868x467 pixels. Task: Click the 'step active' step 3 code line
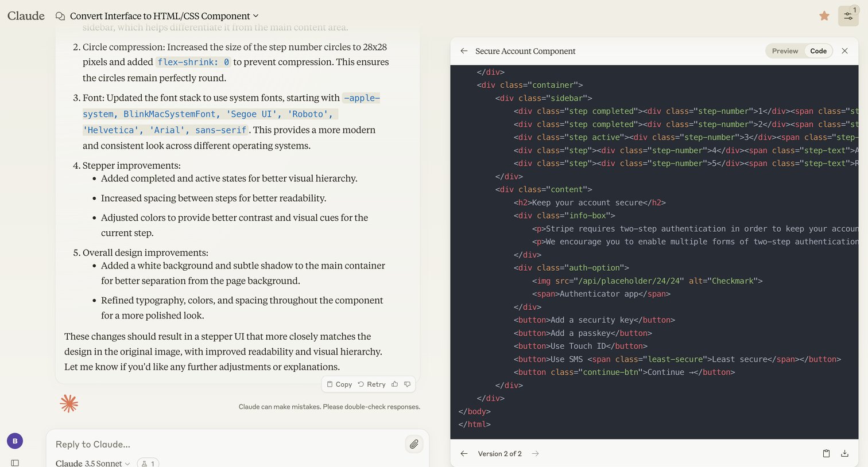tap(686, 137)
